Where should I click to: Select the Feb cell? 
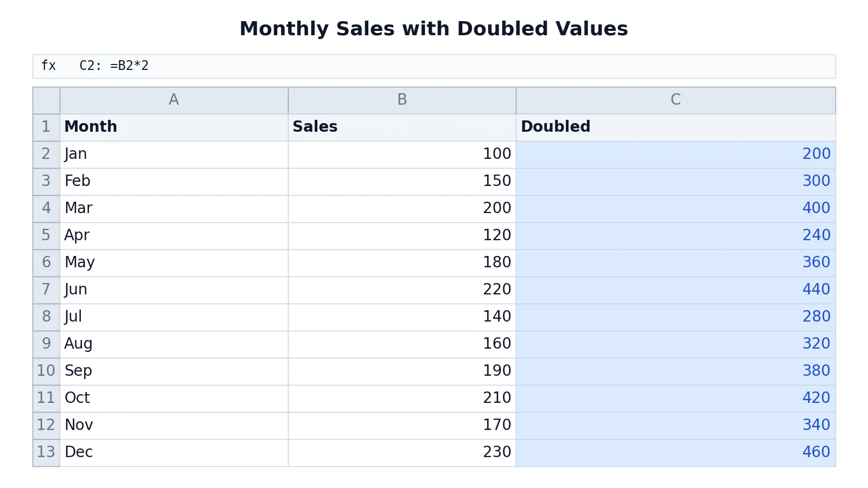click(174, 182)
